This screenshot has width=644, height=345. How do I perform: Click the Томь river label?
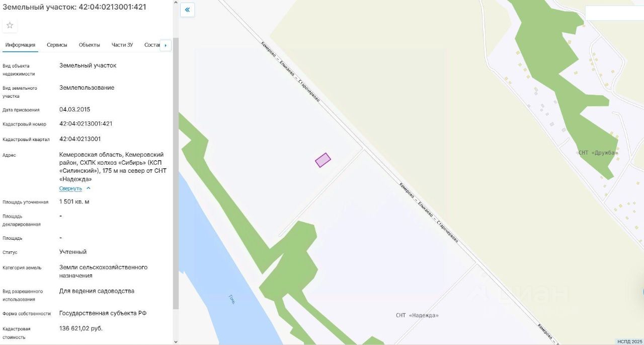pos(231,299)
